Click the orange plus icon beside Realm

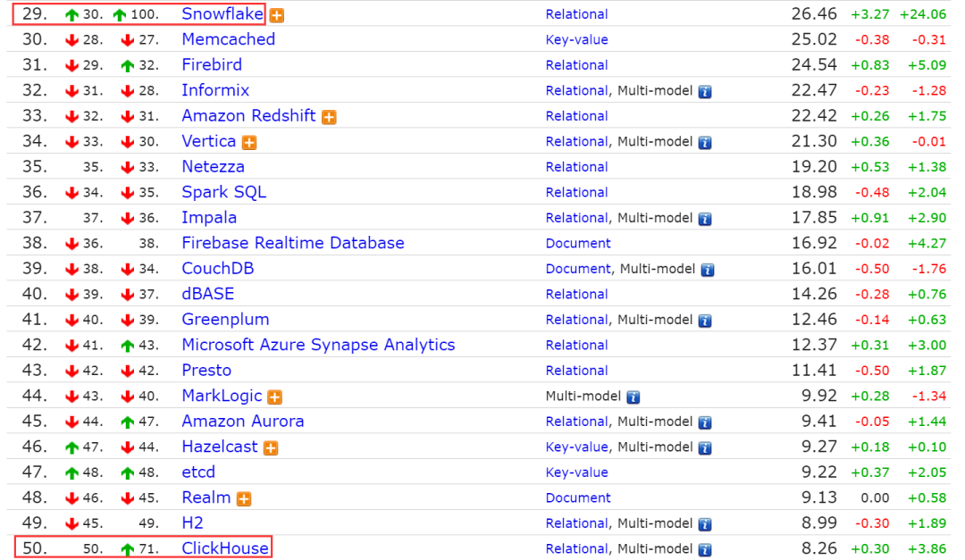tap(244, 499)
